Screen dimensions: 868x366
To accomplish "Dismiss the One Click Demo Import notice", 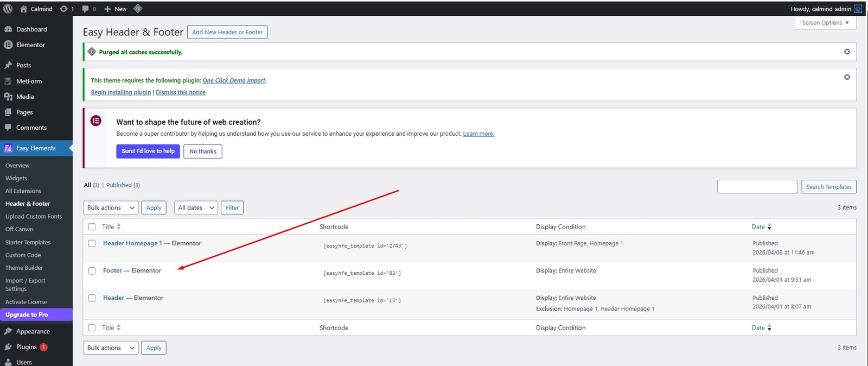I will (847, 77).
